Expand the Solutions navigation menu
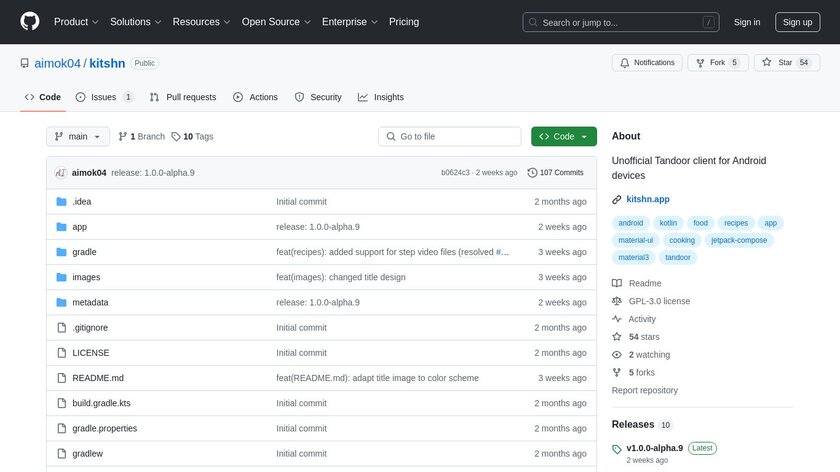Image resolution: width=840 pixels, height=472 pixels. click(x=135, y=22)
